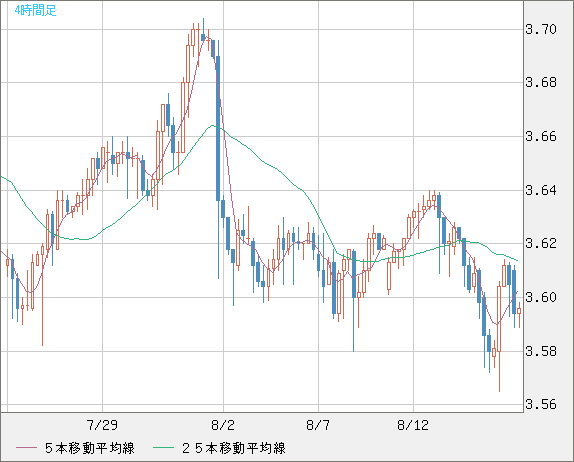Click the 3.68 price axis label
574x462 pixels.
(x=541, y=82)
